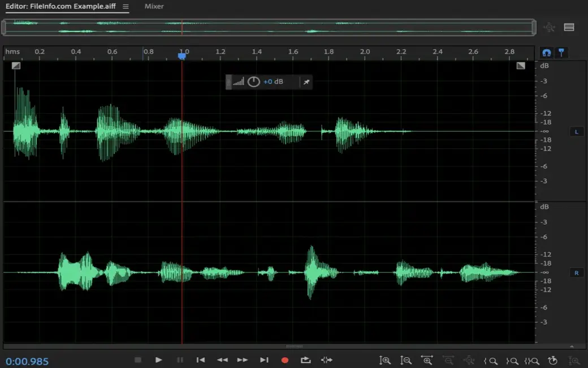588x368 pixels.
Task: Zoom in time icon
Action: click(427, 361)
